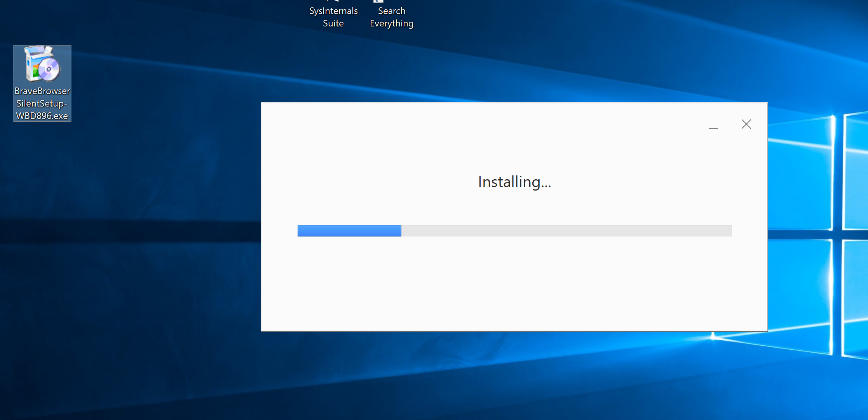Close the Installing dialog window
Image resolution: width=868 pixels, height=420 pixels.
[746, 124]
